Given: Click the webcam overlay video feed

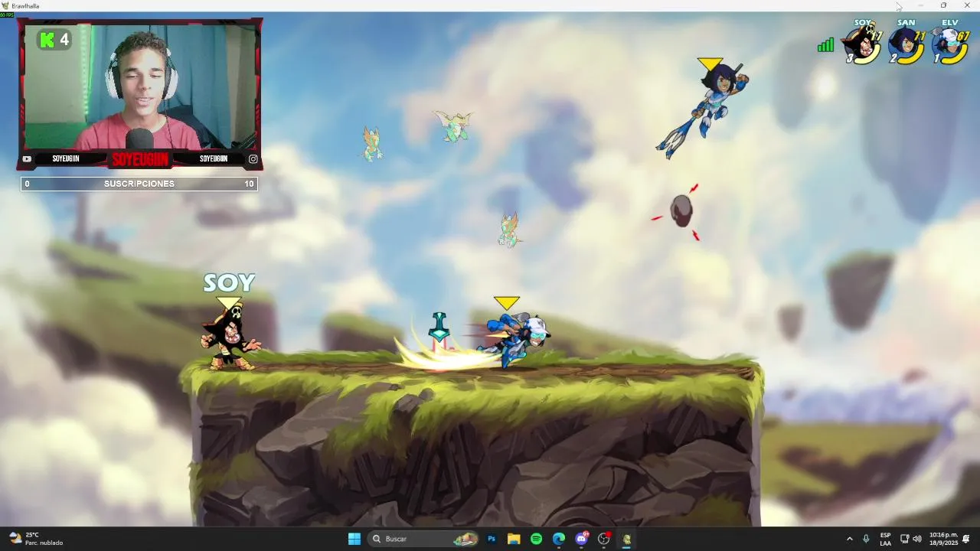Looking at the screenshot, I should pos(139,87).
